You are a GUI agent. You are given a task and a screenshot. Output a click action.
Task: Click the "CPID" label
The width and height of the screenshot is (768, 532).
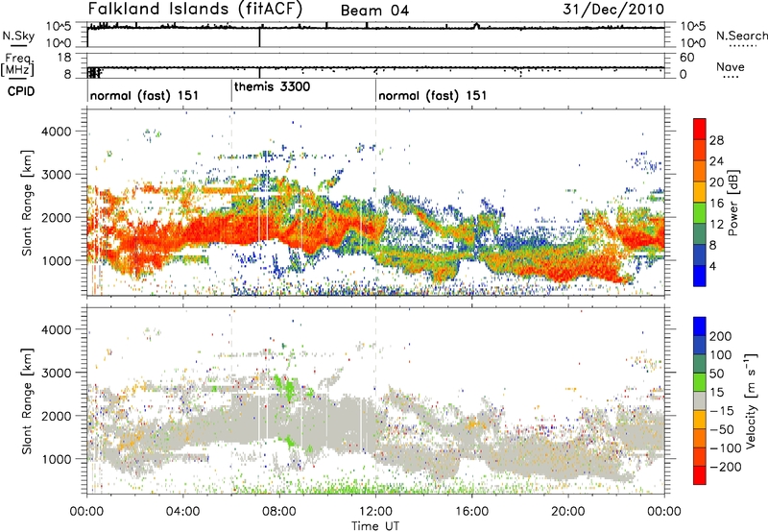pyautogui.click(x=21, y=91)
